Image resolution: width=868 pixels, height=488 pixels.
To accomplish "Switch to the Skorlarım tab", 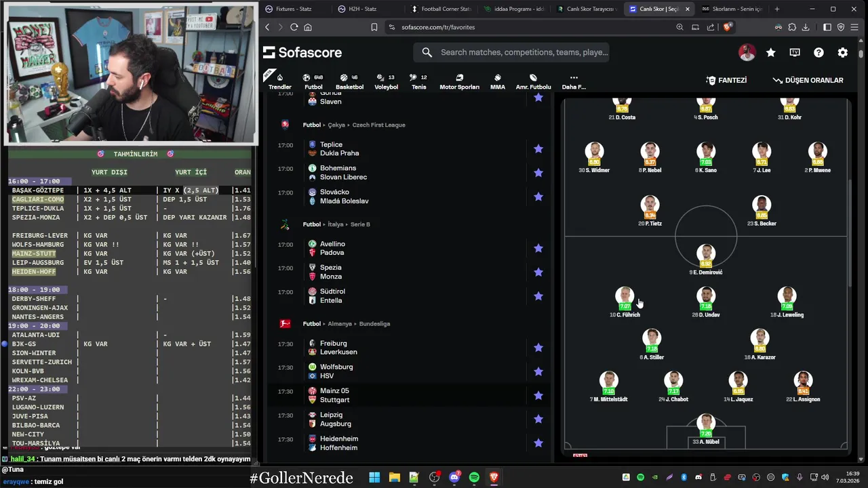I will 731,9.
